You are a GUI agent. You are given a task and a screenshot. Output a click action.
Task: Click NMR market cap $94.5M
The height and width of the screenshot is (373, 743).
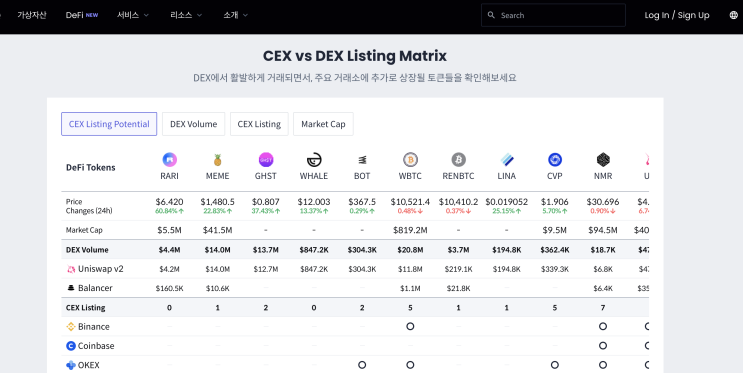pos(603,230)
